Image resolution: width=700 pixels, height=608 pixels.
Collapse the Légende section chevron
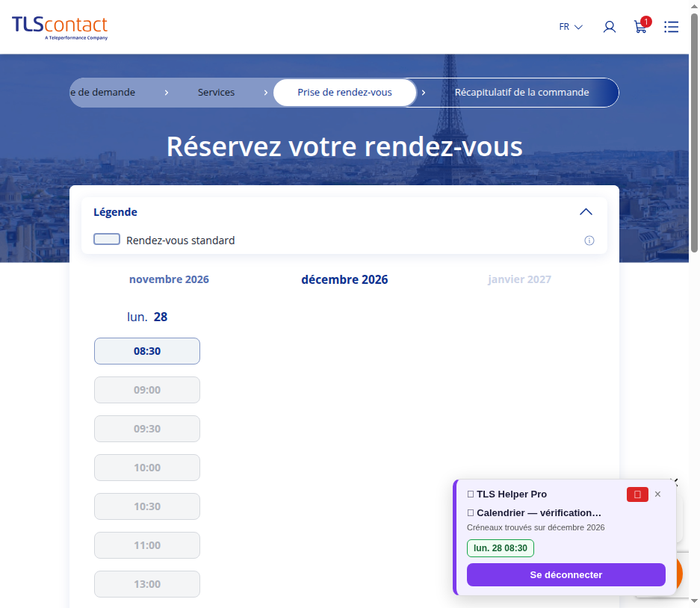tap(586, 212)
